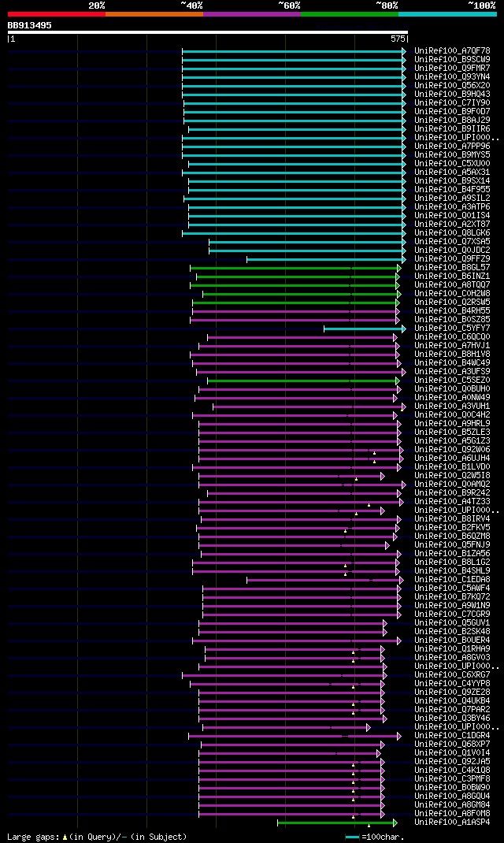Screen dimensions: 504x843
Task: Select the UniRef100_B6INZ1 label
Action: (452, 277)
